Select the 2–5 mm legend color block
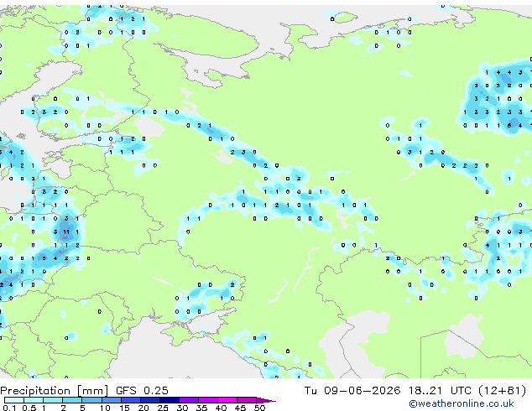This screenshot has height=411, width=532. pos(72,400)
